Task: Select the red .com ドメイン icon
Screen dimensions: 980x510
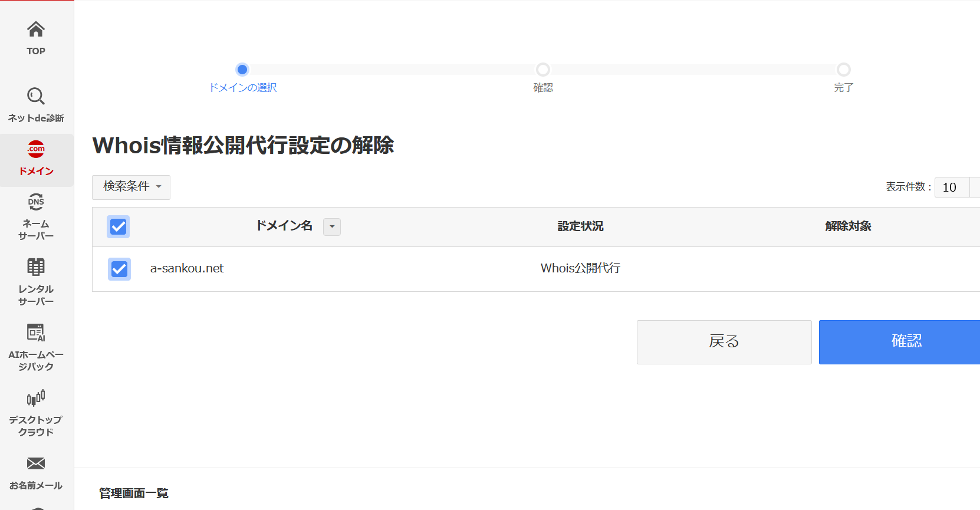Action: point(36,149)
